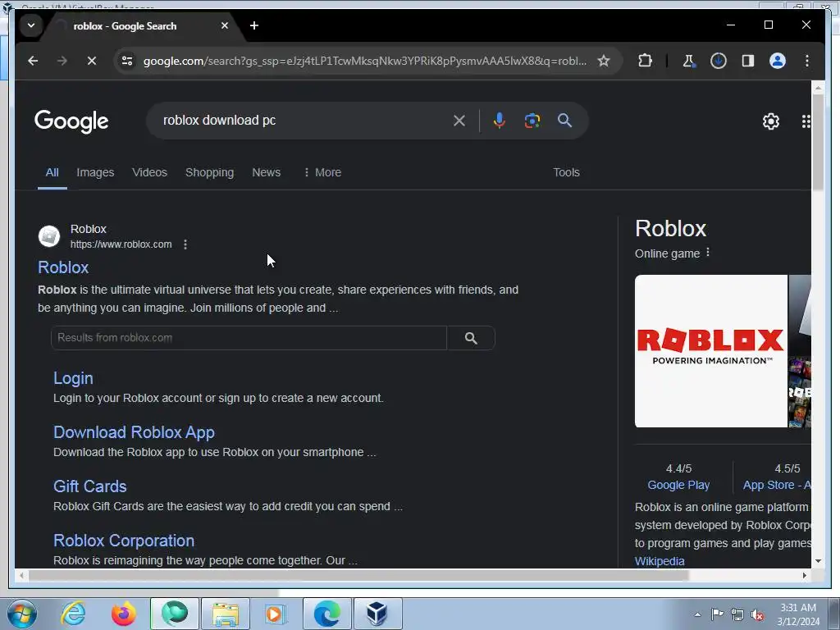840x630 pixels.
Task: Open the taskbar clock and date
Action: coord(798,614)
